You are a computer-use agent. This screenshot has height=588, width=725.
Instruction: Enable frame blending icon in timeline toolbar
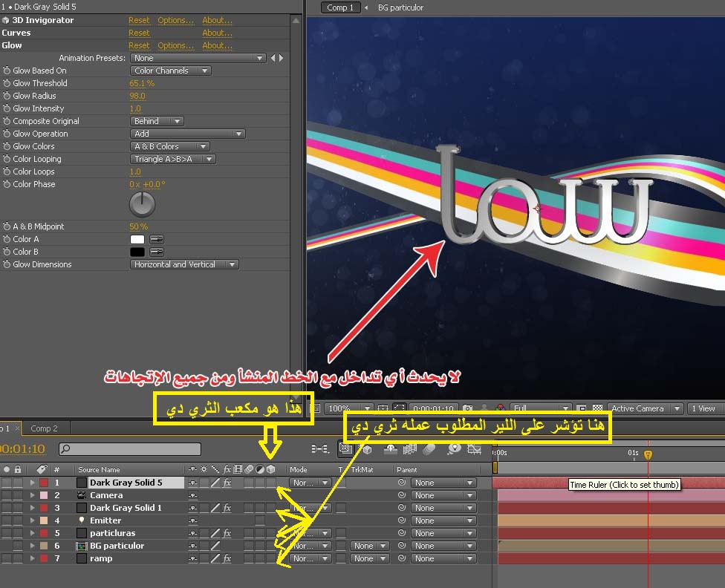pyautogui.click(x=410, y=449)
